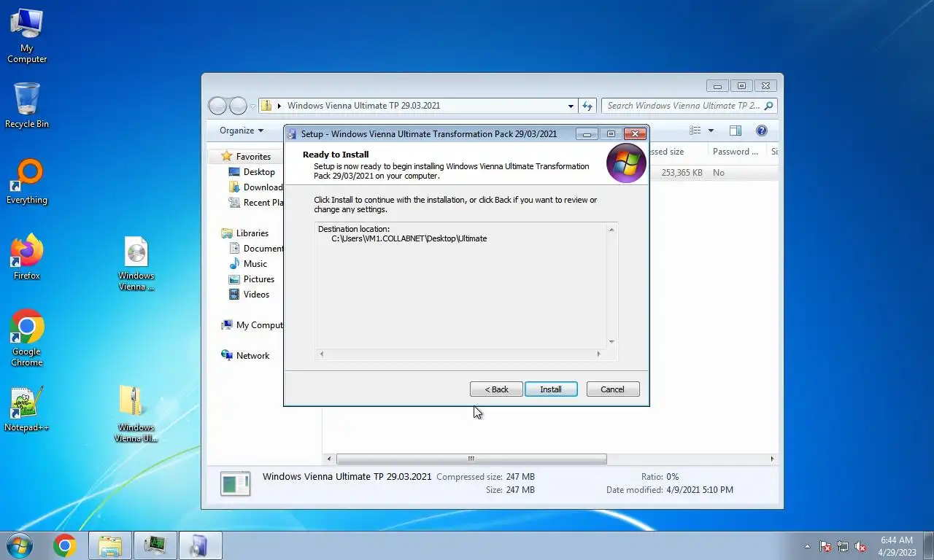Screen dimensions: 934x560
Task: Open Pictures library
Action: tap(251, 279)
